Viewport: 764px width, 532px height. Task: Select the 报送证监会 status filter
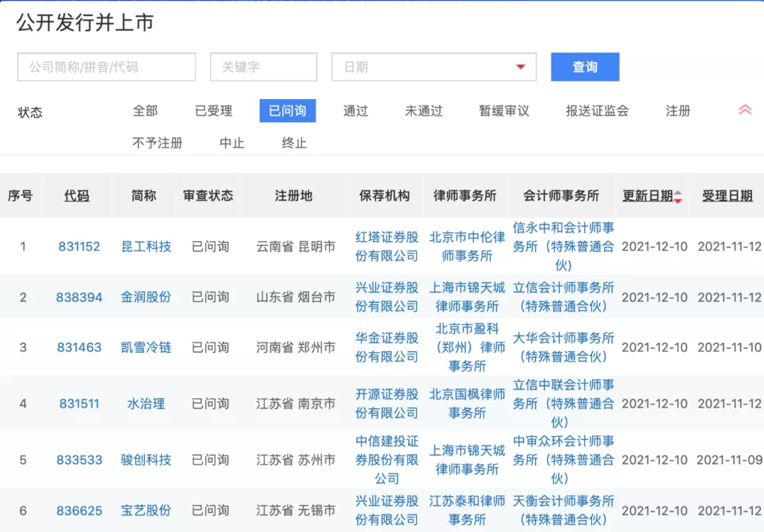pyautogui.click(x=597, y=110)
